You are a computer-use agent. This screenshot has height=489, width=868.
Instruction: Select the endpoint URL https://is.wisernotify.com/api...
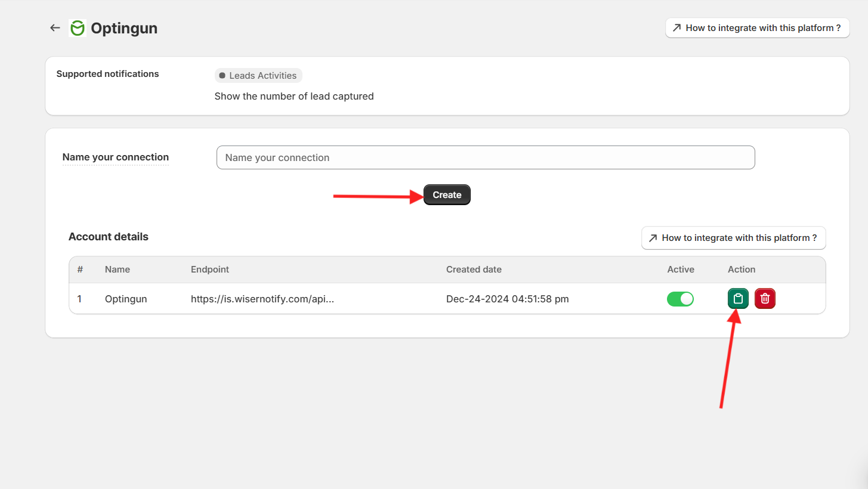[x=262, y=299]
